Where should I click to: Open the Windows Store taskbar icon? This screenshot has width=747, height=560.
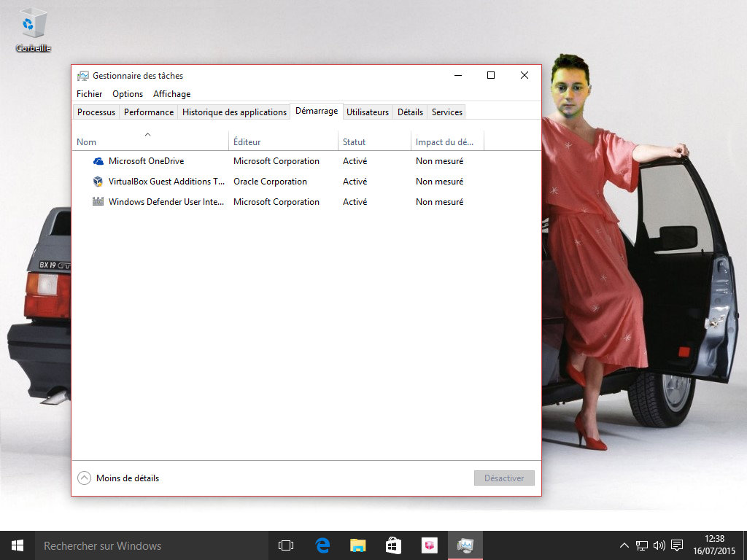(393, 545)
